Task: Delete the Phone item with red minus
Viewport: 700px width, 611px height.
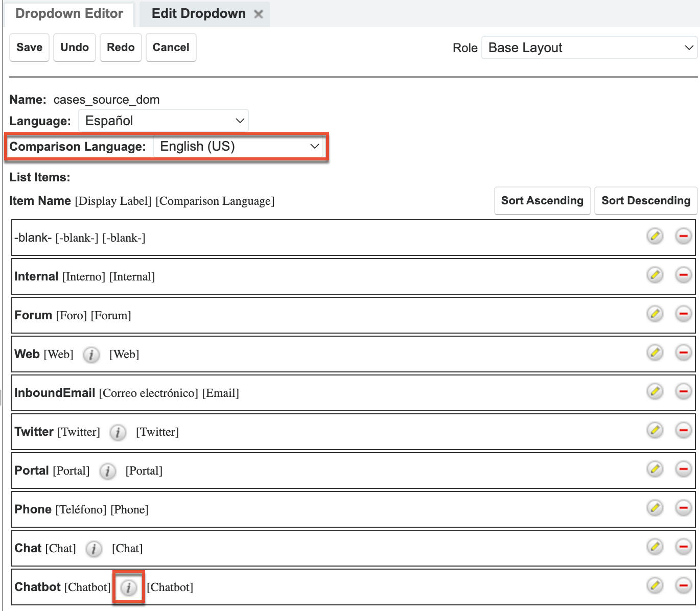Action: pyautogui.click(x=683, y=508)
